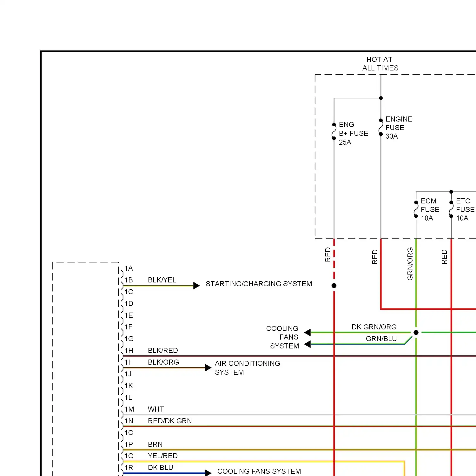Click the GRN/BLU wire label

381,339
